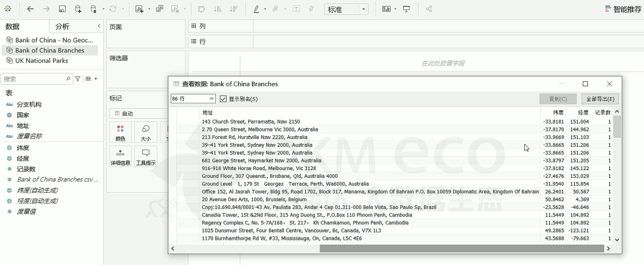Click the scroll down arrow in data view

(617, 239)
